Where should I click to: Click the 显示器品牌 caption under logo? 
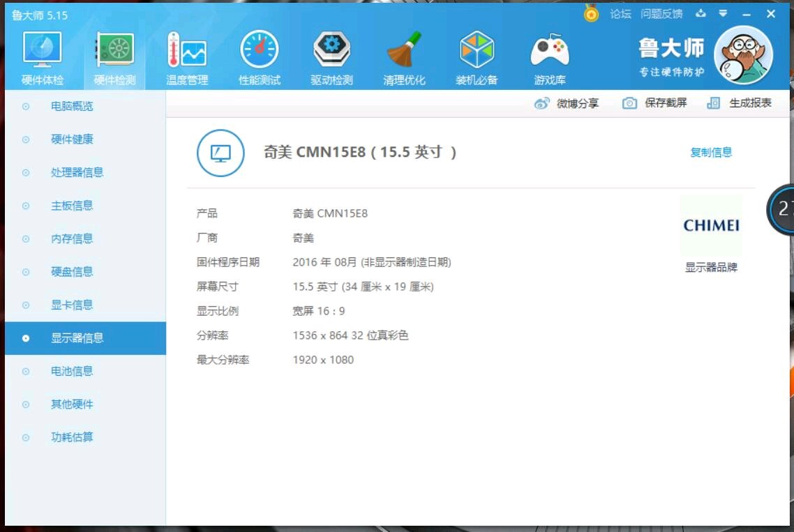point(711,267)
